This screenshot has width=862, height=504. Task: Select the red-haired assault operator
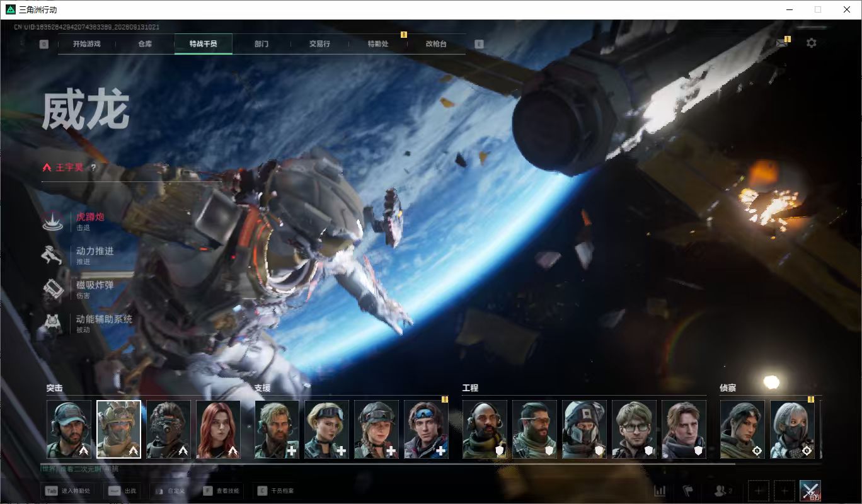219,430
